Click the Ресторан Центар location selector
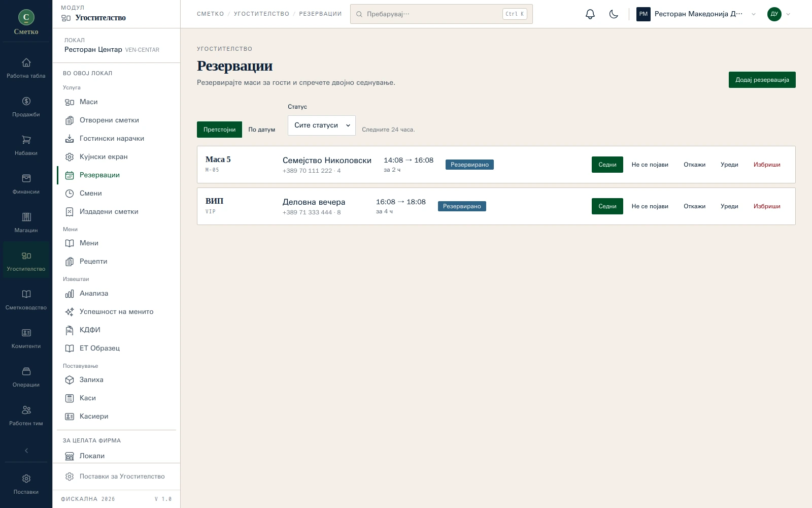 tap(117, 46)
